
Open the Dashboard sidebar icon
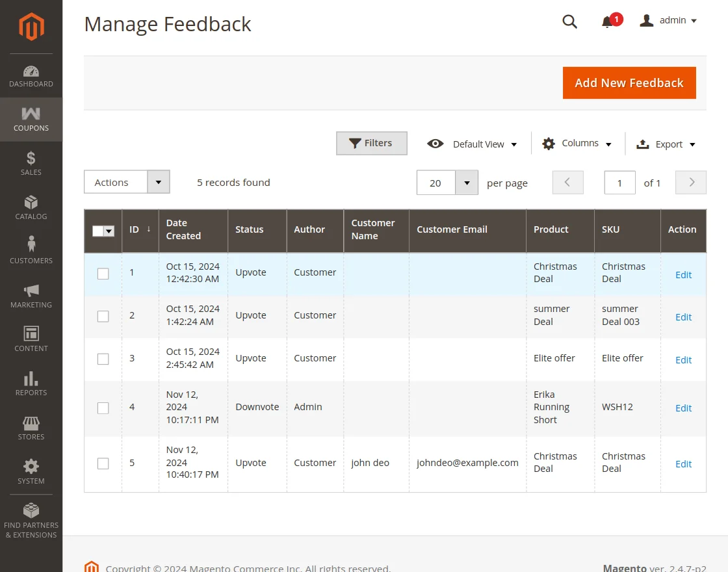pos(31,74)
